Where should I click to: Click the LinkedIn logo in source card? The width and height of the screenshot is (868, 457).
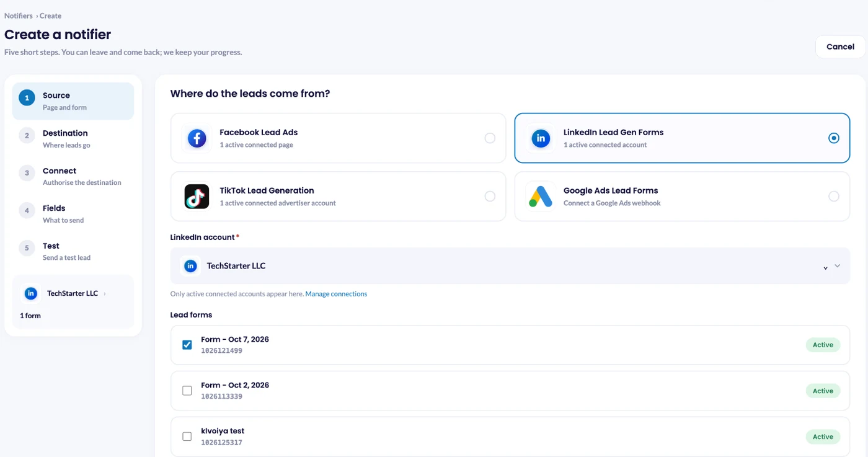[541, 138]
